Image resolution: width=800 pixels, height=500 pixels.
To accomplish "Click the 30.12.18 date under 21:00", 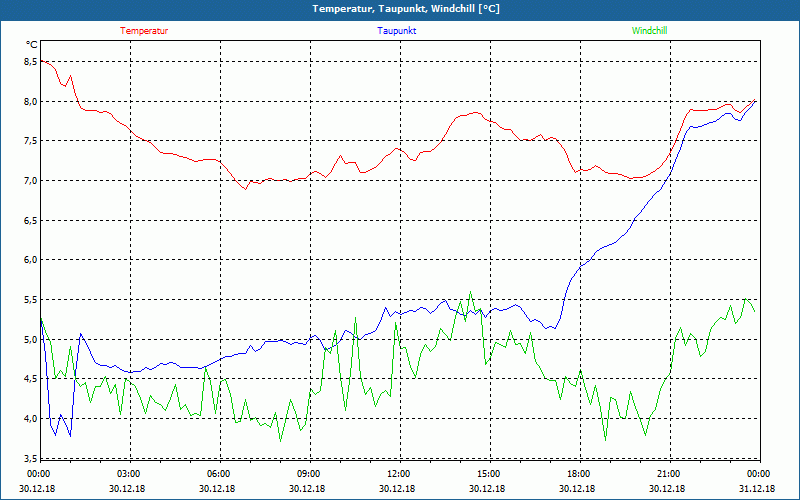I will point(667,488).
